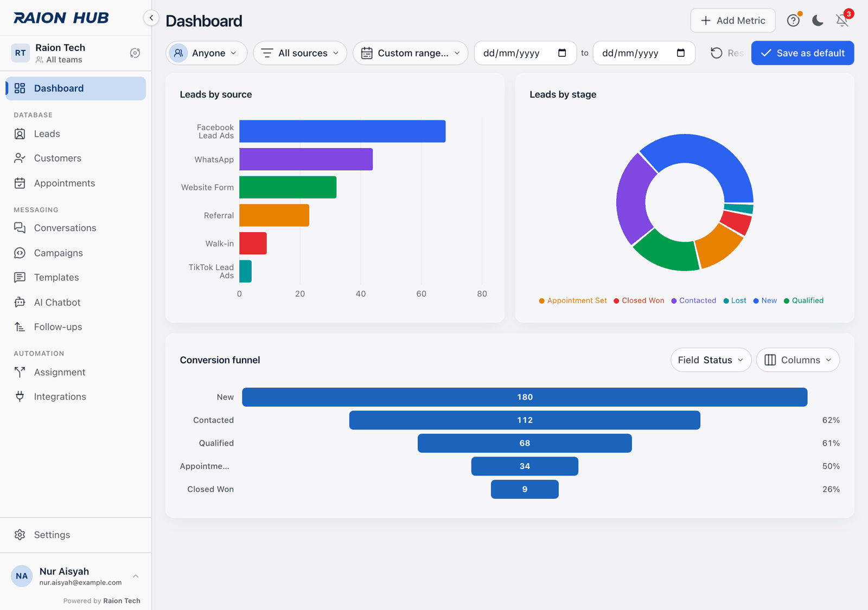Open the Custom range date dropdown
Image resolution: width=868 pixels, height=610 pixels.
click(411, 53)
